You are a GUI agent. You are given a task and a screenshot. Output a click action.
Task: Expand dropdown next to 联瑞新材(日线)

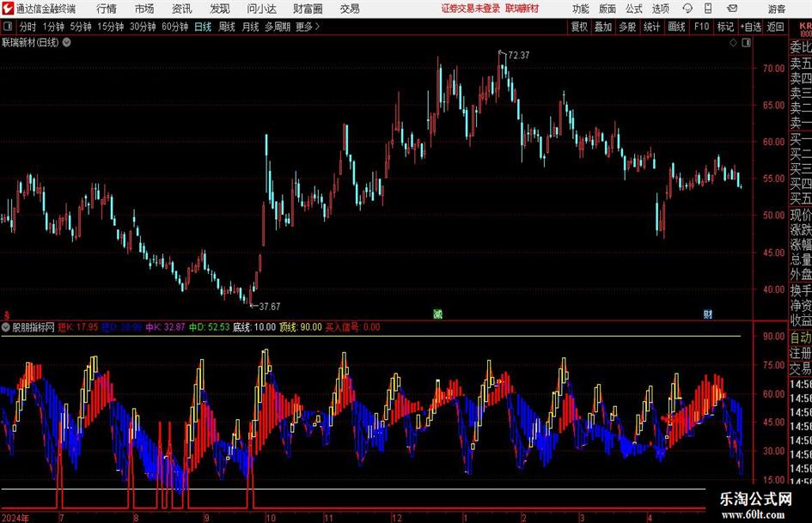pos(67,42)
